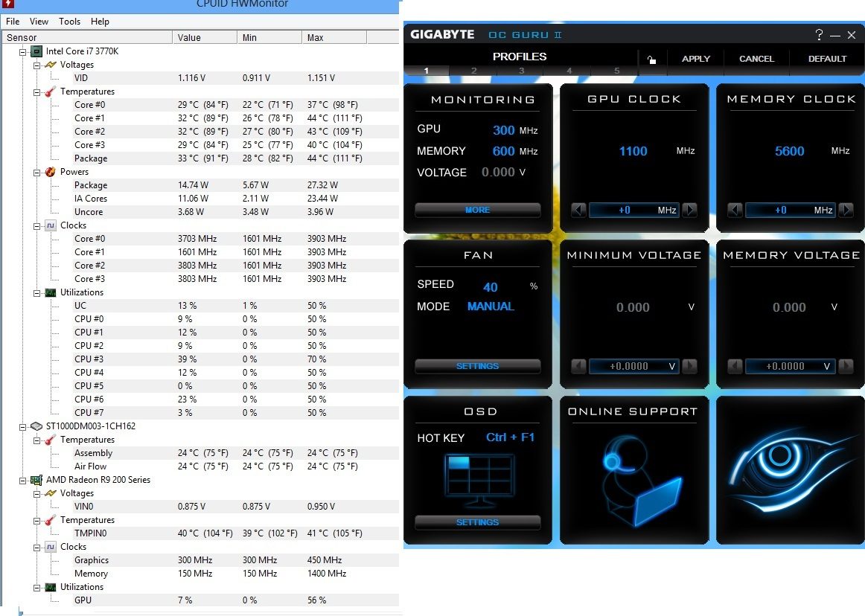Click the MANUAL fan mode value
Viewport: 865px width, 616px height.
pyautogui.click(x=491, y=307)
